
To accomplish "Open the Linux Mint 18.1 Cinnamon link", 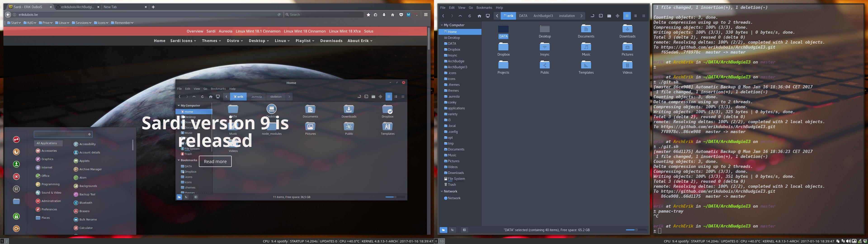I will pyautogui.click(x=258, y=31).
